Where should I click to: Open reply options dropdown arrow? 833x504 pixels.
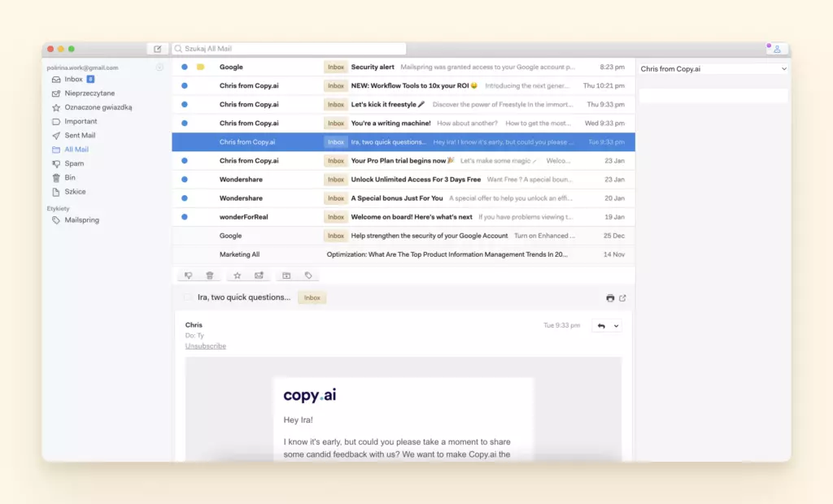617,325
